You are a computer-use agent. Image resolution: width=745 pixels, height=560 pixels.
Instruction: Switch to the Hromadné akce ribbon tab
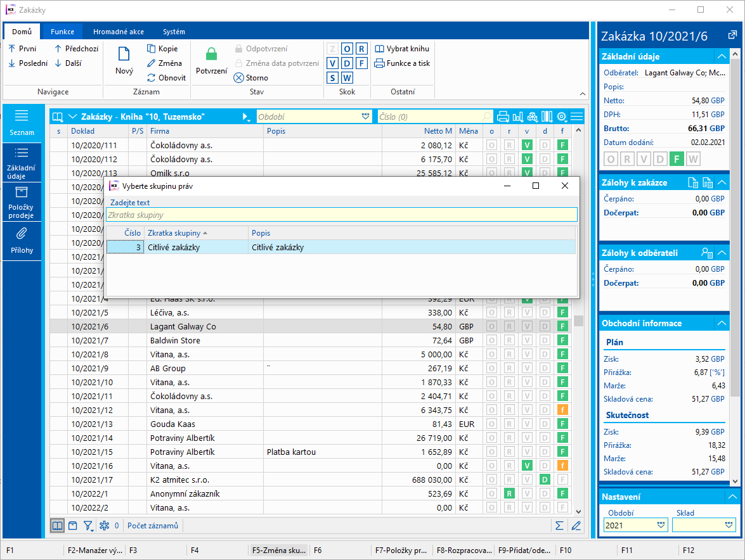(118, 32)
